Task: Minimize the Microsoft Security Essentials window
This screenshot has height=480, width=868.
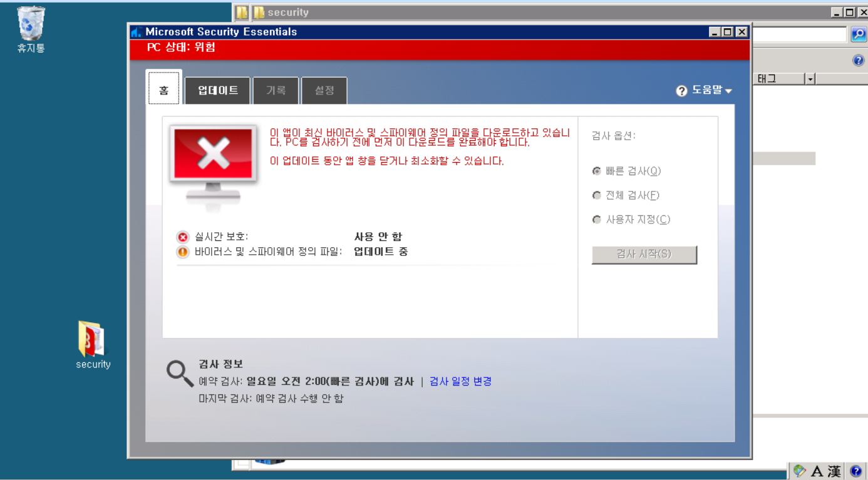Action: tap(715, 32)
